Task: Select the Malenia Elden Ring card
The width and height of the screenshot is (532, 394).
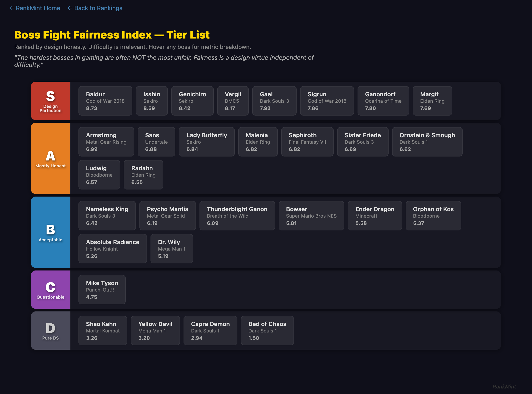Action: [258, 142]
